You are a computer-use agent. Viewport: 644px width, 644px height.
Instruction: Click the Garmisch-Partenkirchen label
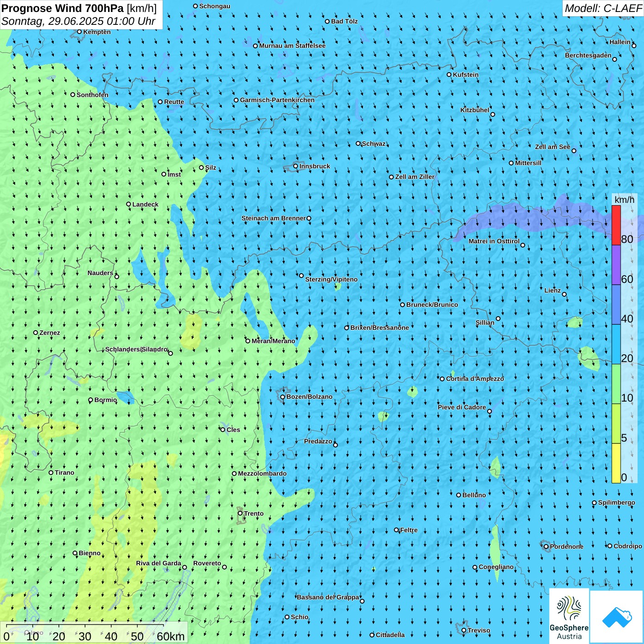click(x=277, y=100)
